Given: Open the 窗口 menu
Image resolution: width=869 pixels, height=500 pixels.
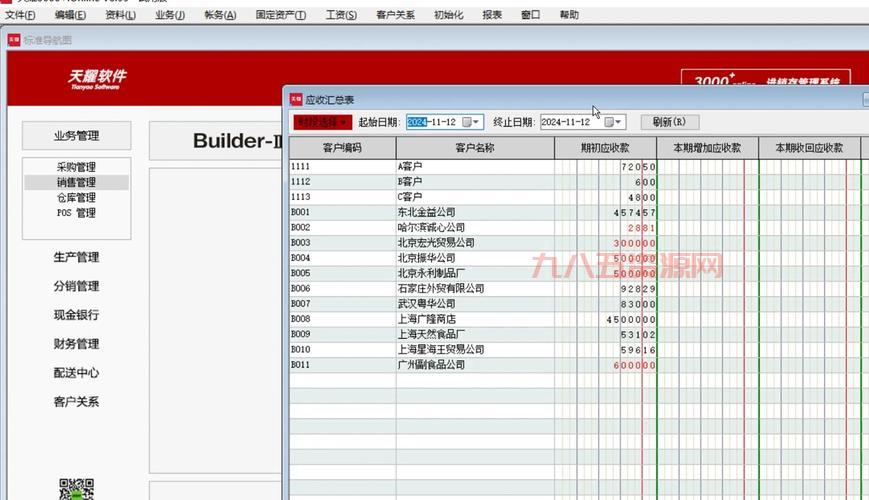Looking at the screenshot, I should (530, 15).
